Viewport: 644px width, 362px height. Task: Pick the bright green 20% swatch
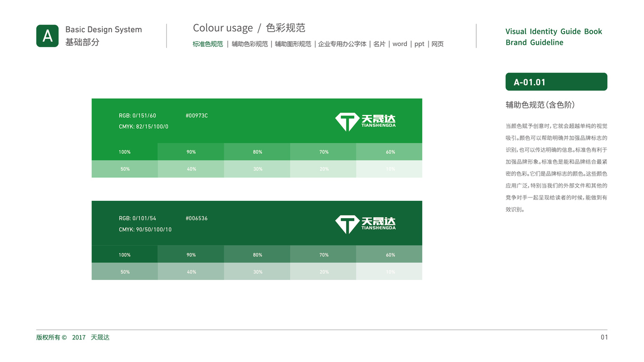(x=323, y=169)
